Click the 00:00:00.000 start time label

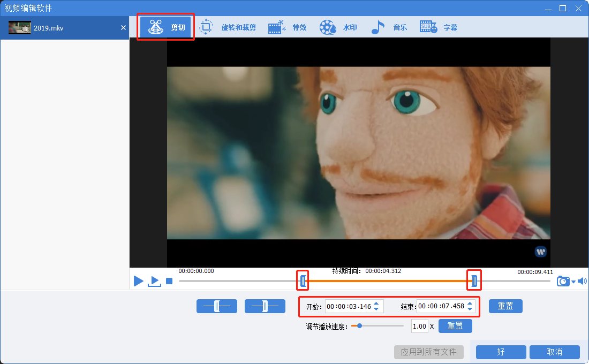coord(196,271)
